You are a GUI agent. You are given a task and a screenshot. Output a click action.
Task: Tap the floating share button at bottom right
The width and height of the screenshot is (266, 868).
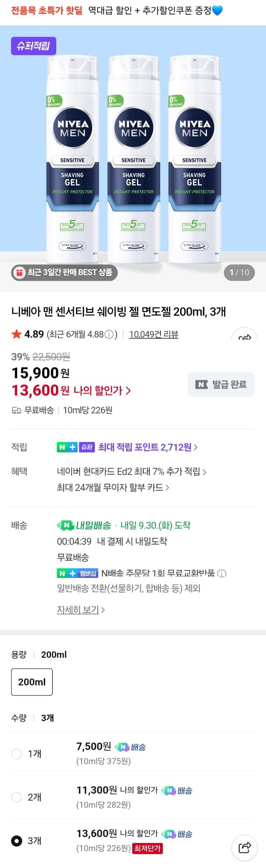tap(245, 847)
